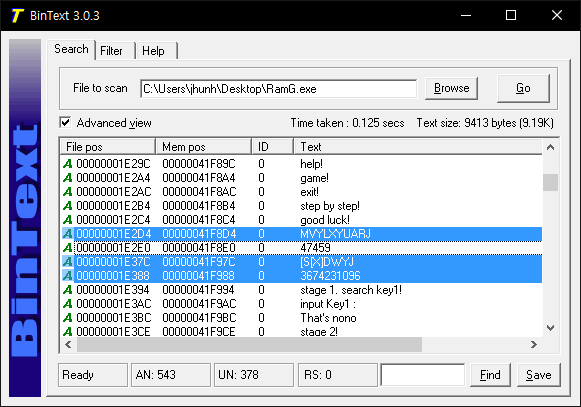
Task: Click the Go button to scan
Action: [x=523, y=88]
